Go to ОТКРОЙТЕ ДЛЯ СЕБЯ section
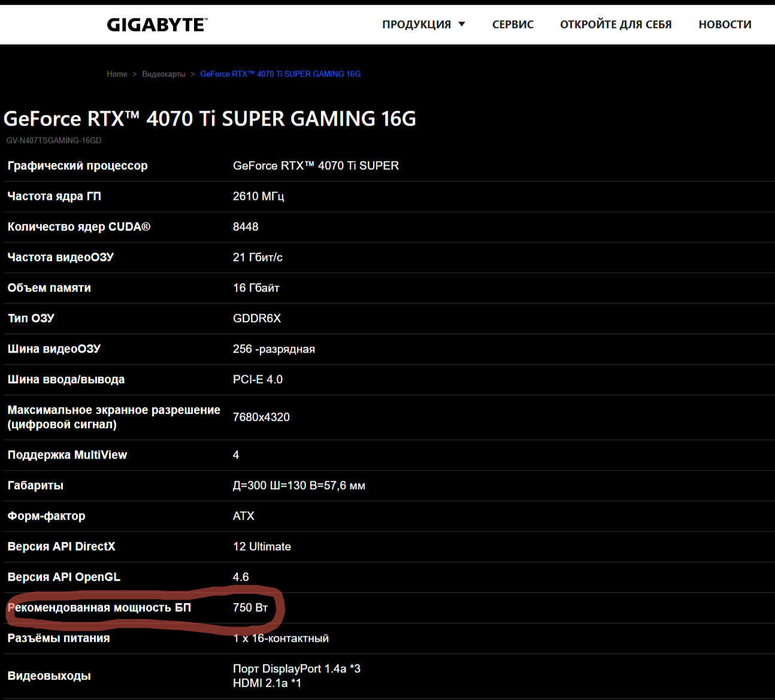Viewport: 775px width, 700px height. pos(616,25)
